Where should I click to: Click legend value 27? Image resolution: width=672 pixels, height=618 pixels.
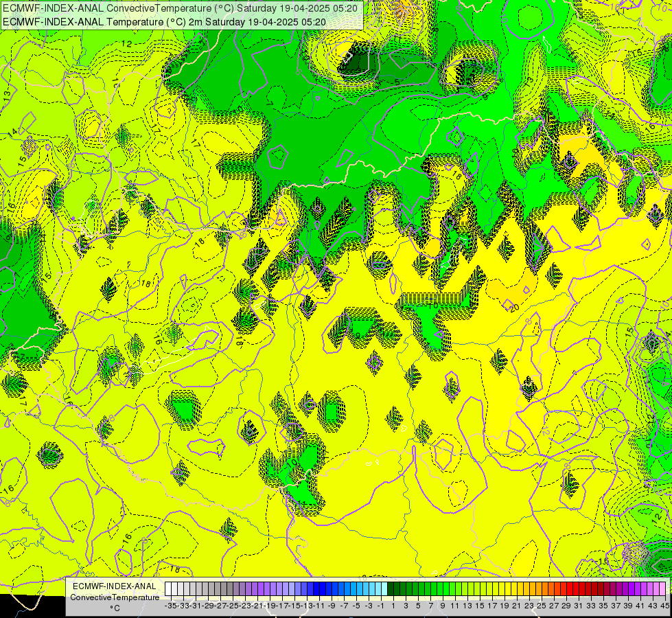click(x=555, y=606)
